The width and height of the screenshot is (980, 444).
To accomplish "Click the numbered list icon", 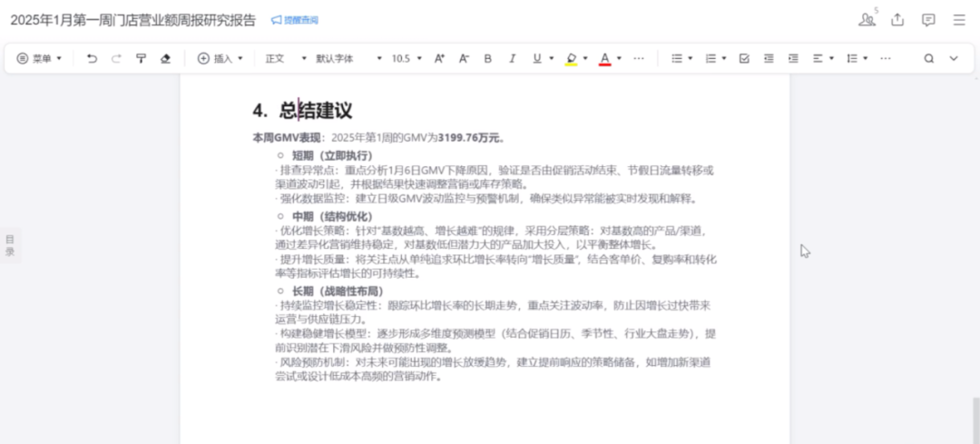I will point(710,58).
